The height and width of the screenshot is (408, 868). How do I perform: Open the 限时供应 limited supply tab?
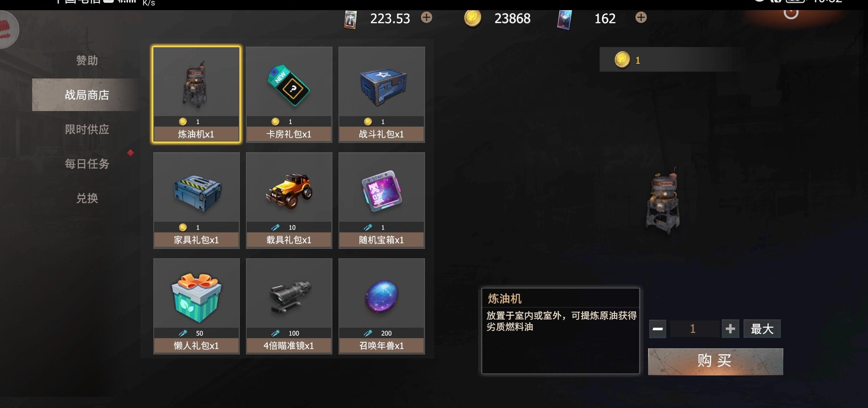click(x=87, y=129)
